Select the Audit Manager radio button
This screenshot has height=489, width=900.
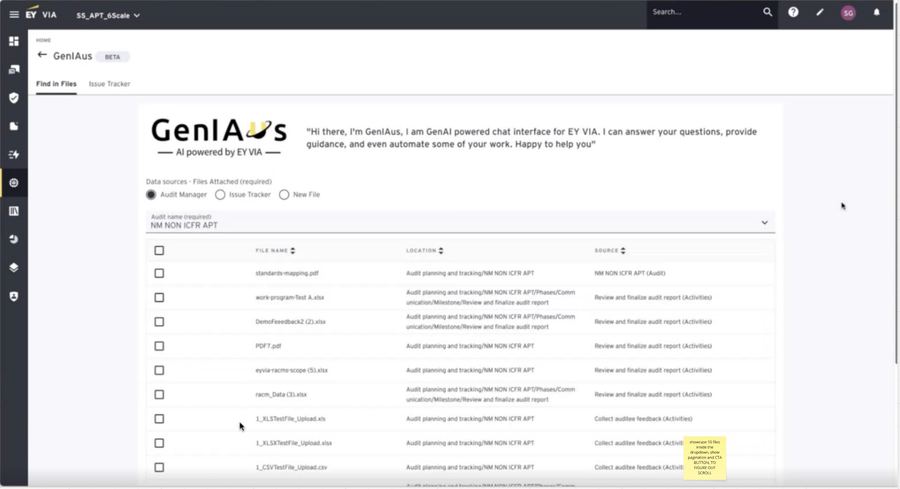(x=151, y=195)
